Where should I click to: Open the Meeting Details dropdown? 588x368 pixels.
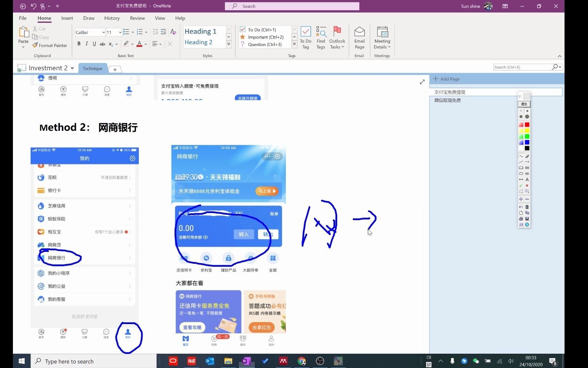382,44
